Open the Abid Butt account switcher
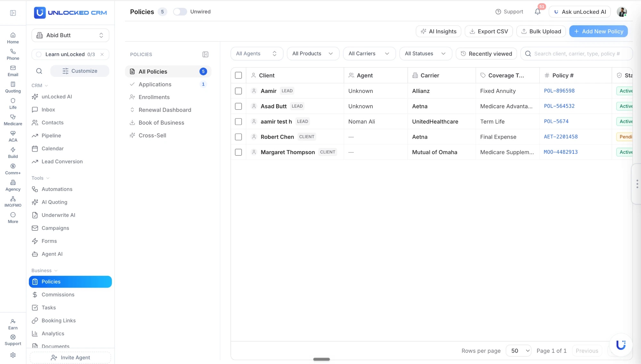Viewport: 641px width, 364px height. (x=70, y=35)
